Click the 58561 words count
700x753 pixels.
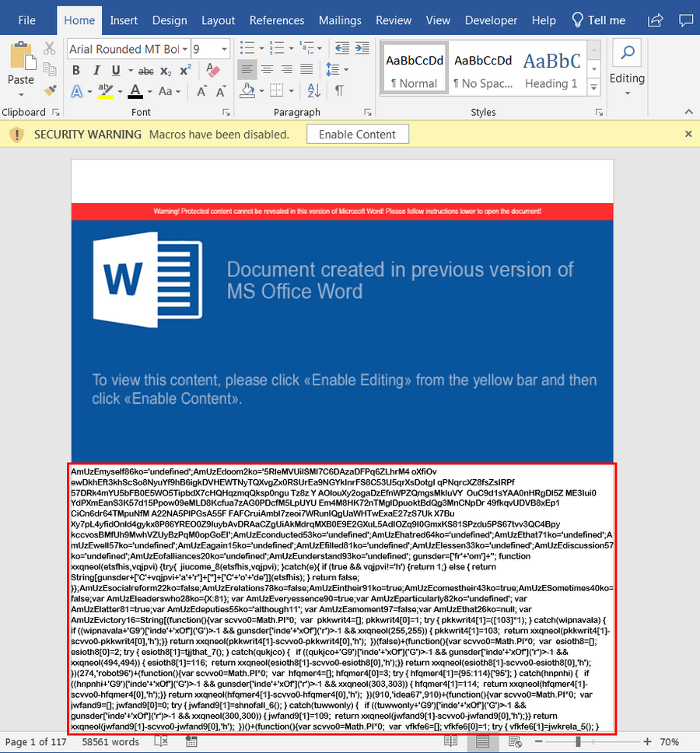point(110,742)
